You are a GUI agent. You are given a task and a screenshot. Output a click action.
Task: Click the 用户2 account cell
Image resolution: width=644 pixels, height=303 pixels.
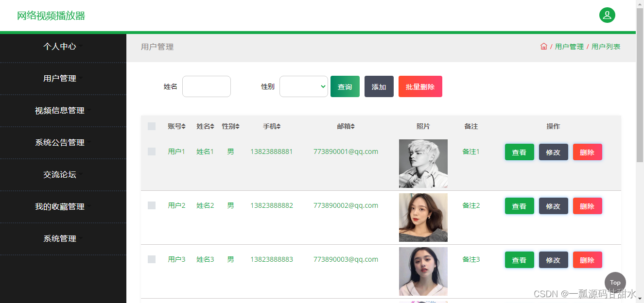point(176,205)
